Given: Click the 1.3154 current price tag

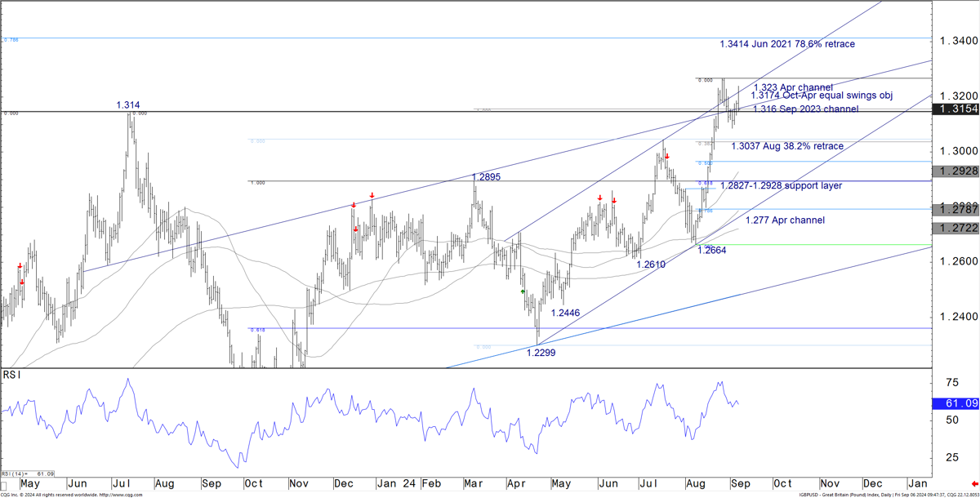Looking at the screenshot, I should coord(955,110).
